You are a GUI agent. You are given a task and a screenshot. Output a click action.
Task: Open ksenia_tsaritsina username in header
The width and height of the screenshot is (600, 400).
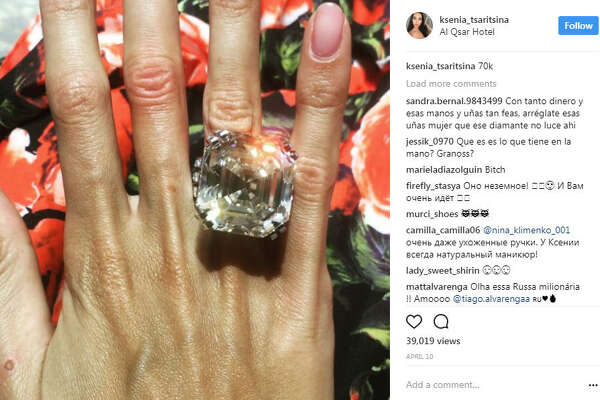coord(474,20)
